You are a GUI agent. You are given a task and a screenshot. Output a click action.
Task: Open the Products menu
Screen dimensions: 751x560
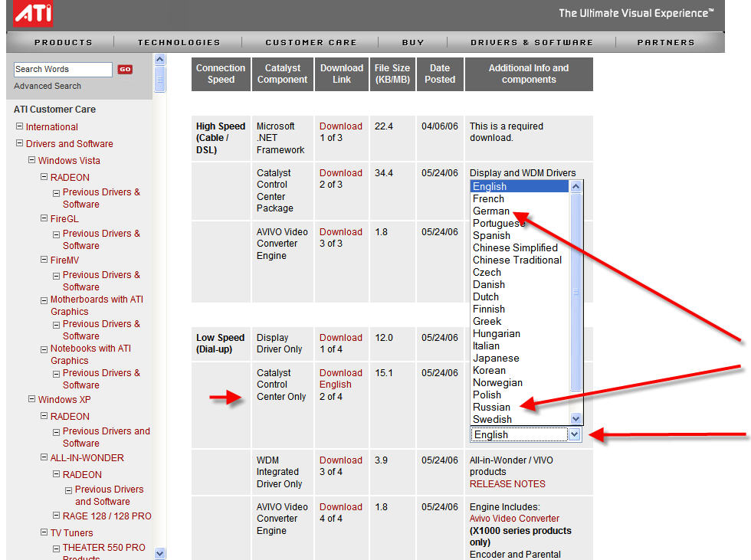click(63, 43)
